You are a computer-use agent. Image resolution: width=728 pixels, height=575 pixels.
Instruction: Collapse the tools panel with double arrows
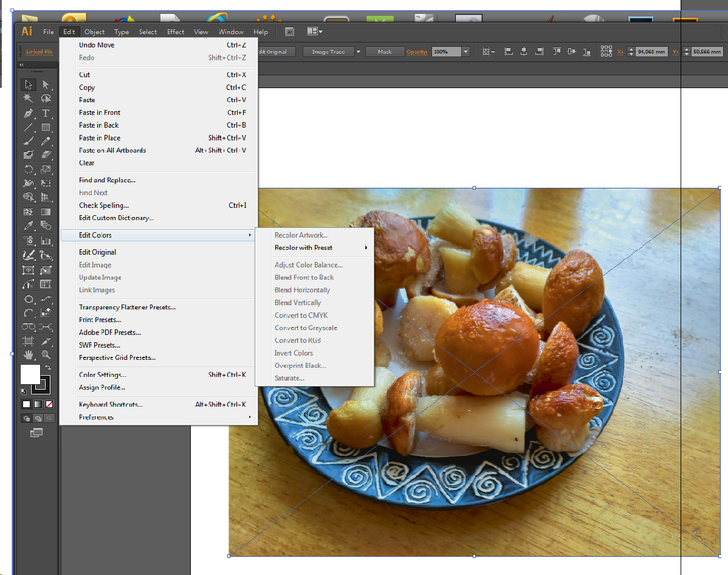(21, 65)
